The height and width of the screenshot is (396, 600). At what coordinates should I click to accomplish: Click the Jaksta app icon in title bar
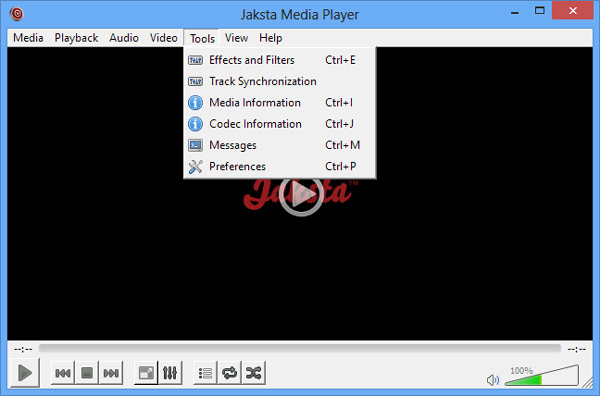pos(17,14)
